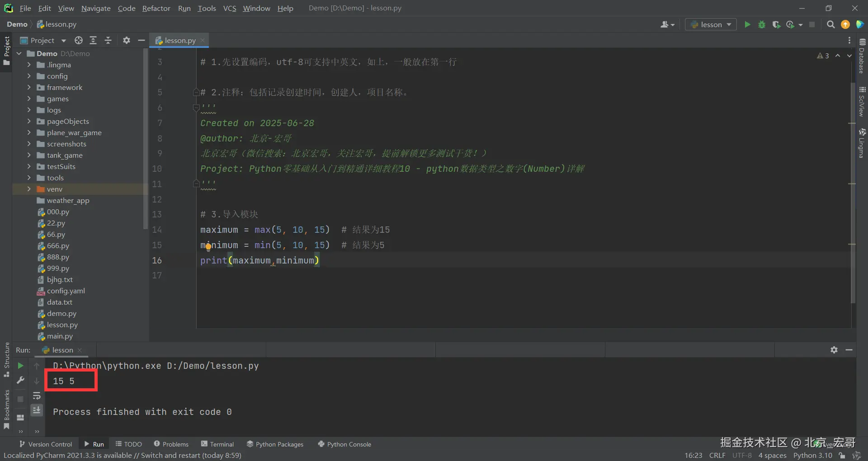This screenshot has width=868, height=461.
Task: Click the lesson.py breadcrumb in navigation bar
Action: pos(57,24)
